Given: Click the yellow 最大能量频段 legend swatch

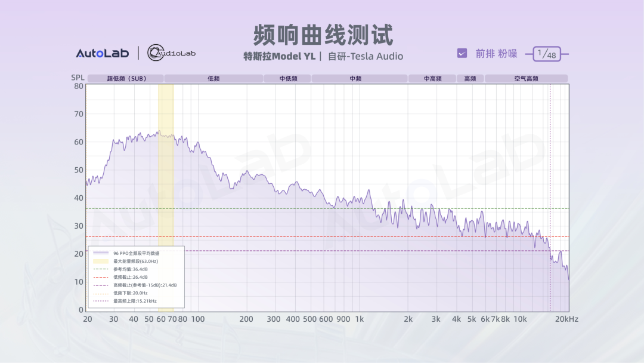Looking at the screenshot, I should (100, 262).
